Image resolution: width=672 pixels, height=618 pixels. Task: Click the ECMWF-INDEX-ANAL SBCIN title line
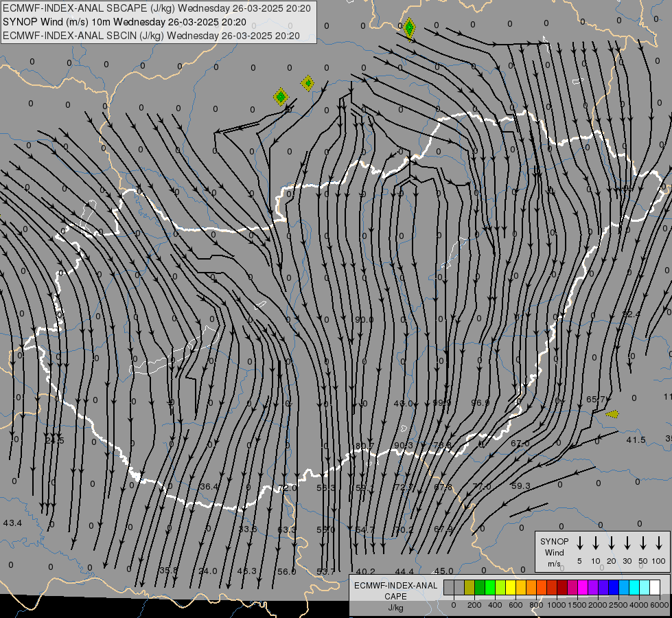[x=151, y=36]
